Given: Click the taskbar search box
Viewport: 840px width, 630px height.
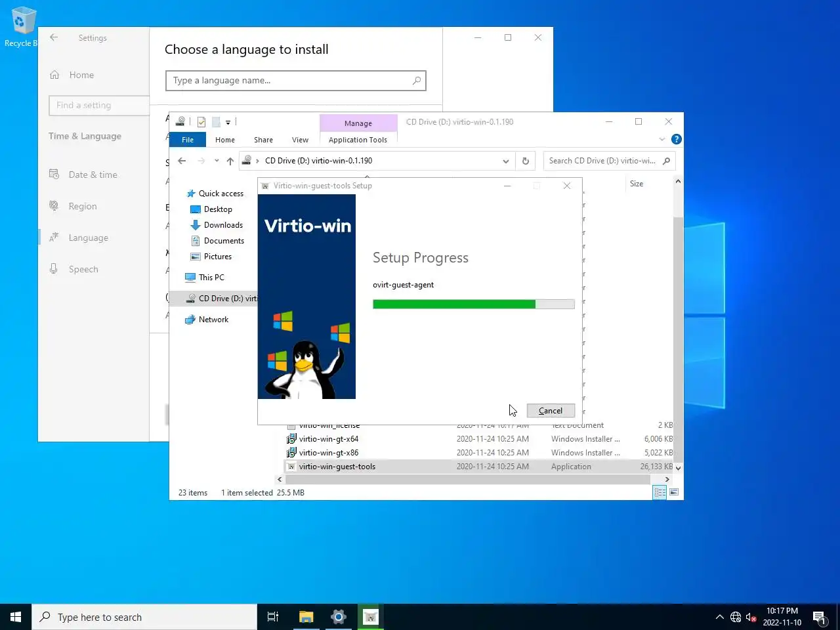Looking at the screenshot, I should click(x=144, y=617).
